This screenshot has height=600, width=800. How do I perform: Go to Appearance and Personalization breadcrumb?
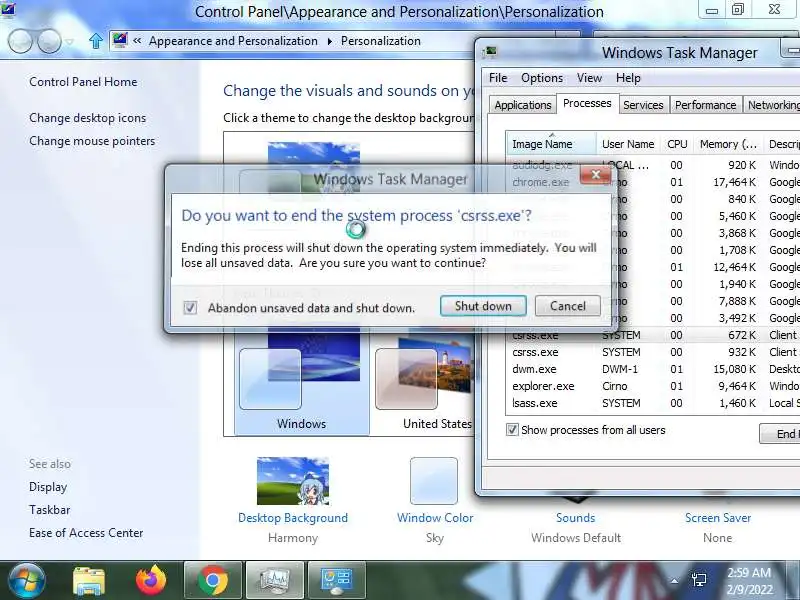pyautogui.click(x=233, y=41)
